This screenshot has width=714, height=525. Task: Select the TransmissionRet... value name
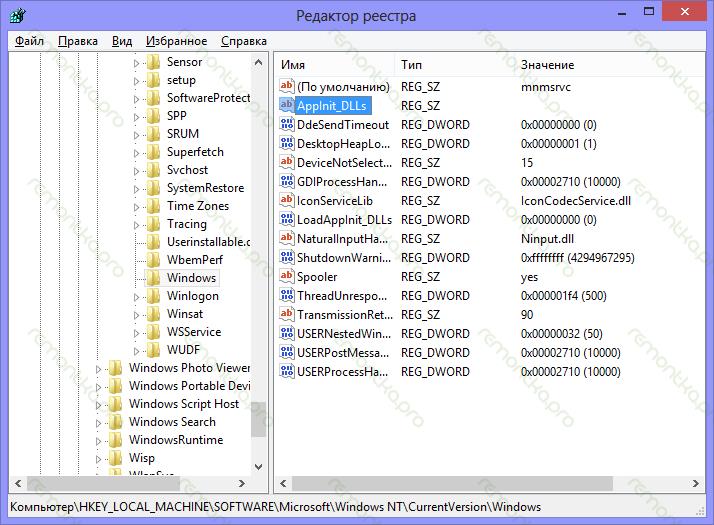pyautogui.click(x=345, y=315)
